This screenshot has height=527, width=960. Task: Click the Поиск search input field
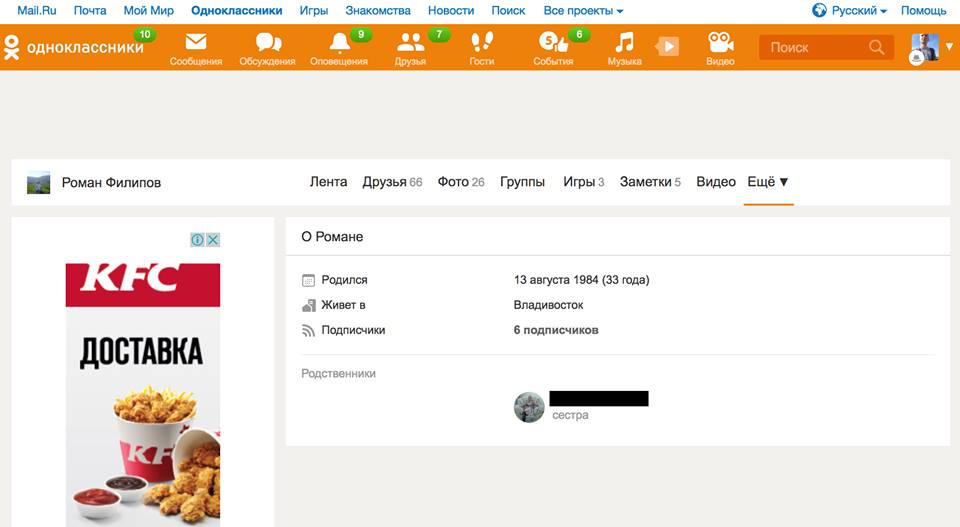[814, 47]
